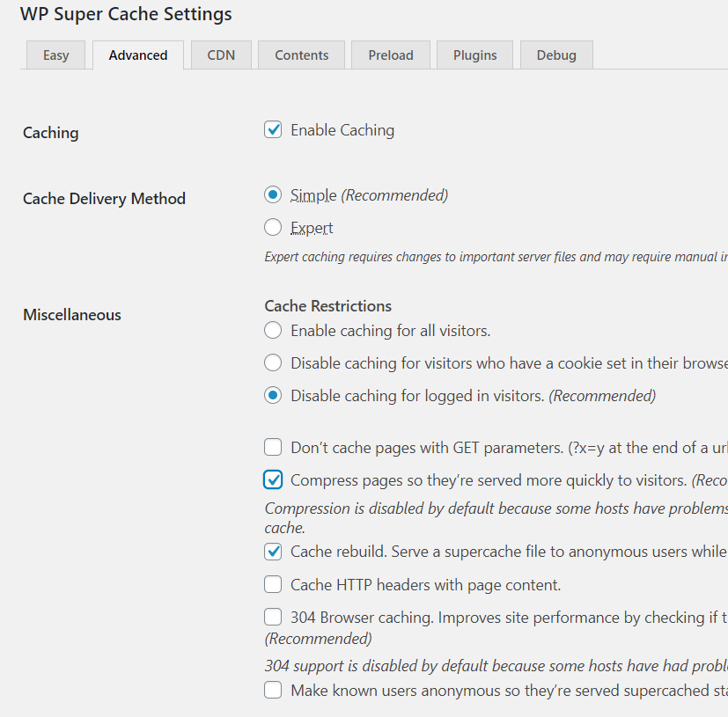This screenshot has height=717, width=728.
Task: Click the Caching section label
Action: 50,133
